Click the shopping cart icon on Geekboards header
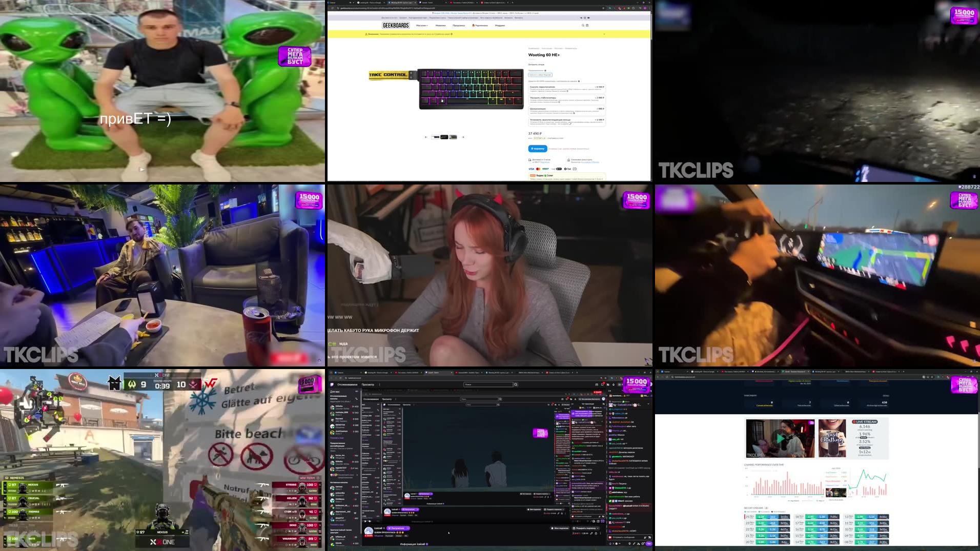This screenshot has height=551, width=980. tap(587, 25)
